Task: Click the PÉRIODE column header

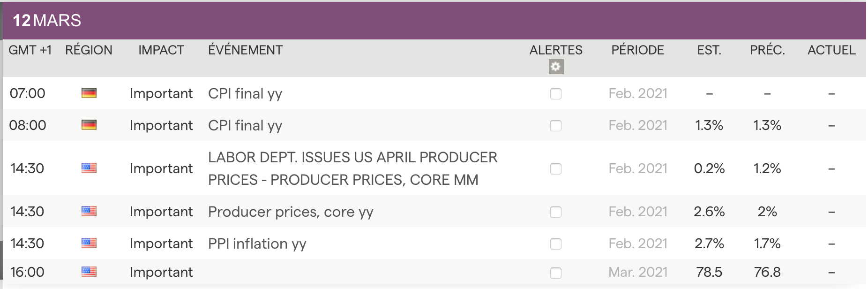Action: (x=637, y=50)
